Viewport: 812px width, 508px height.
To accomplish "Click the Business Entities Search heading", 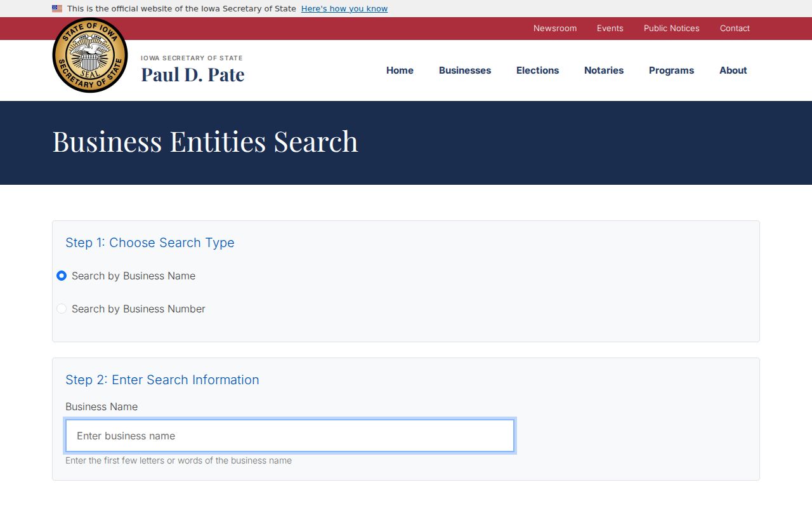I will point(205,142).
